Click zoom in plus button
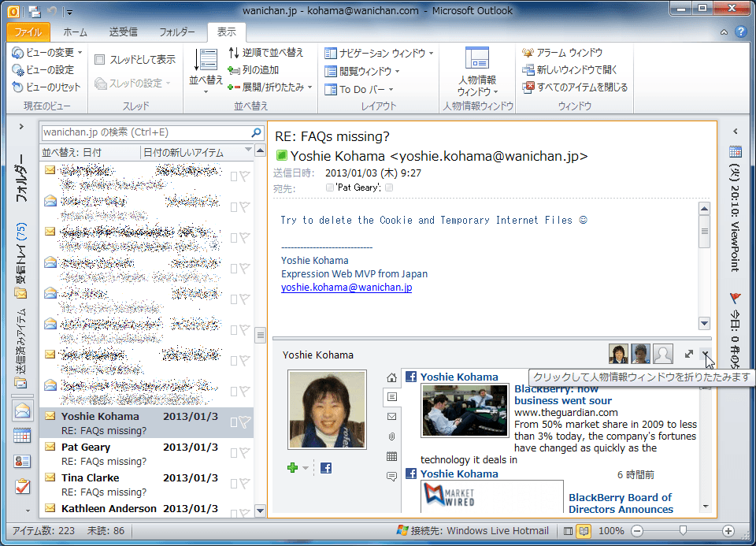This screenshot has height=546, width=756. tap(728, 531)
